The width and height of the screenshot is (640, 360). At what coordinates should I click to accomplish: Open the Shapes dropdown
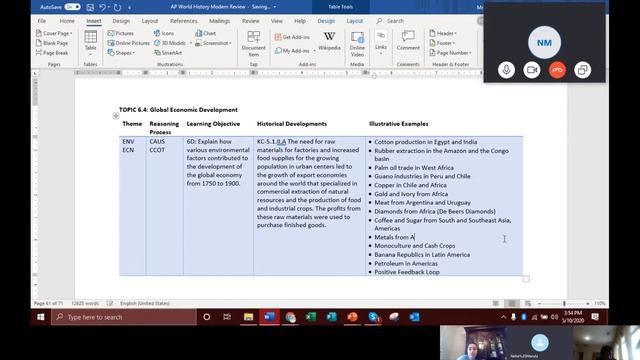(121, 53)
